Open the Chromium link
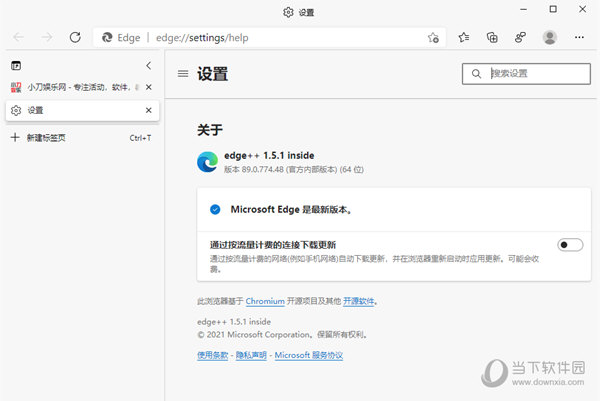Screen dimensions: 600x401 (x=265, y=302)
